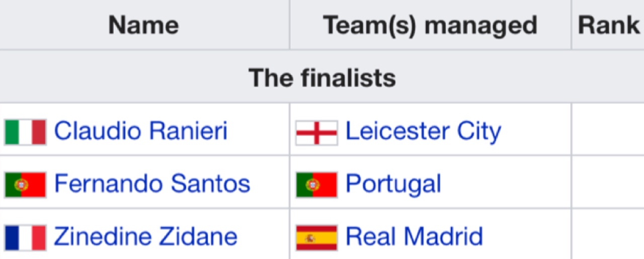This screenshot has height=259, width=644.
Task: Click the empty Rank cell for Claudio Ranieri
Action: click(x=608, y=129)
